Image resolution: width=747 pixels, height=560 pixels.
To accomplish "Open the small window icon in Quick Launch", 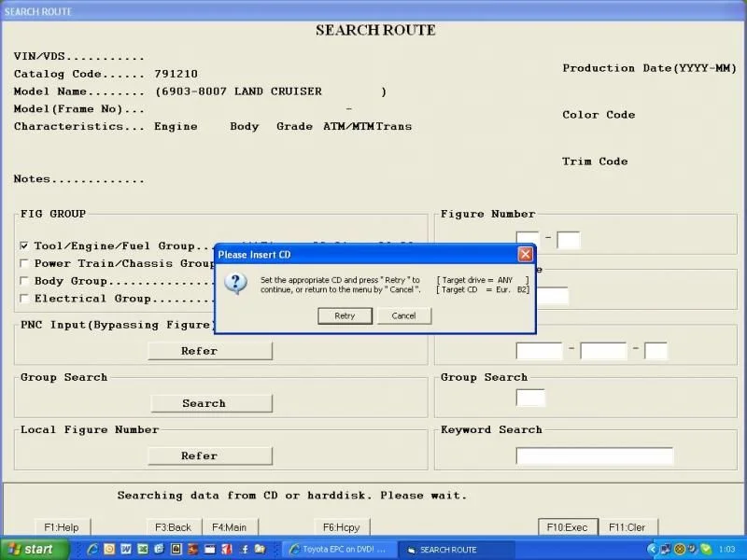I will click(x=209, y=549).
